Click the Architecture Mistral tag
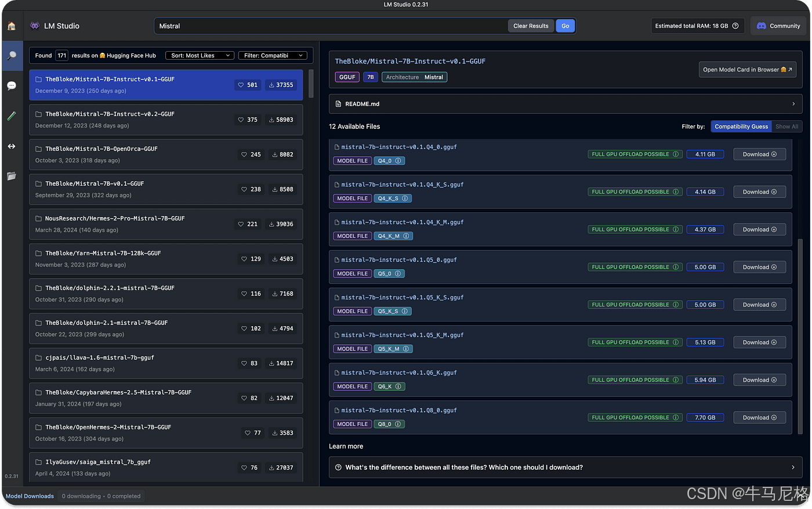This screenshot has height=509, width=812. point(414,77)
